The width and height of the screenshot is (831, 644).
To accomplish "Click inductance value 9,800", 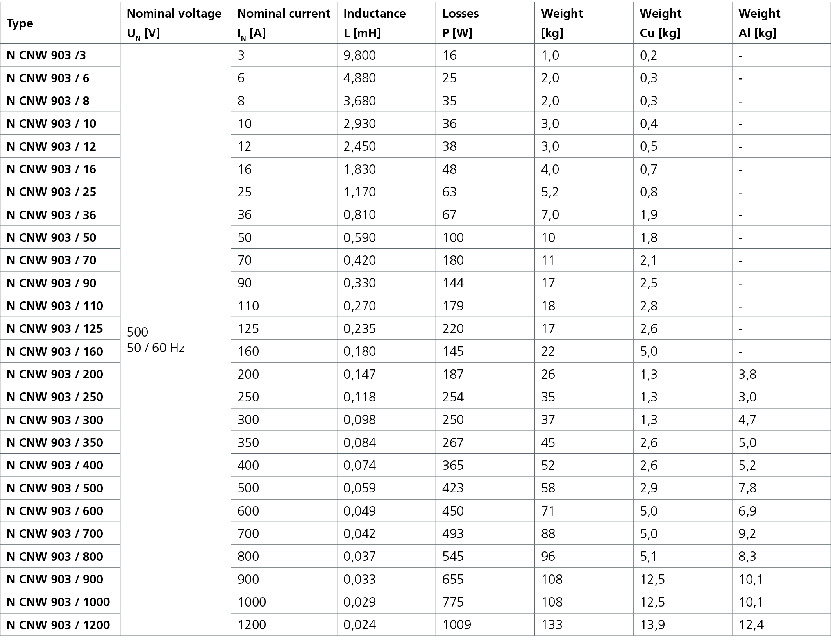I will [359, 55].
